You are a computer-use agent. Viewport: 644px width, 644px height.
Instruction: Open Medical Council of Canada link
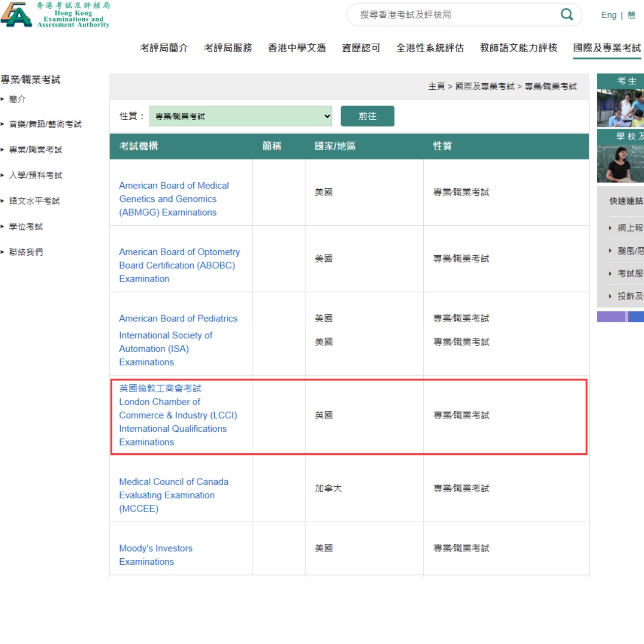pos(174,495)
